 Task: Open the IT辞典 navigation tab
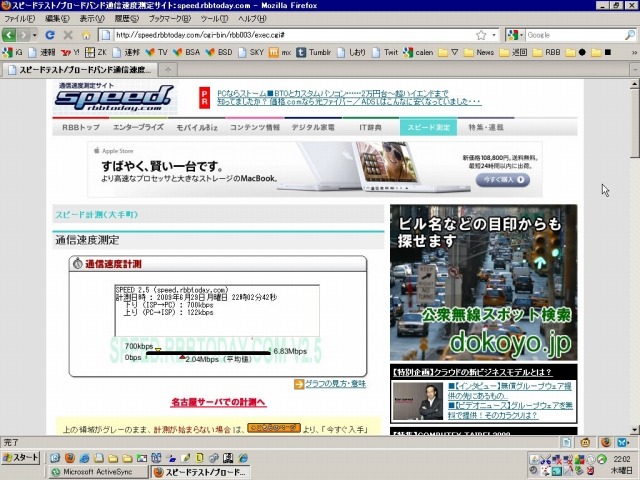coord(370,127)
